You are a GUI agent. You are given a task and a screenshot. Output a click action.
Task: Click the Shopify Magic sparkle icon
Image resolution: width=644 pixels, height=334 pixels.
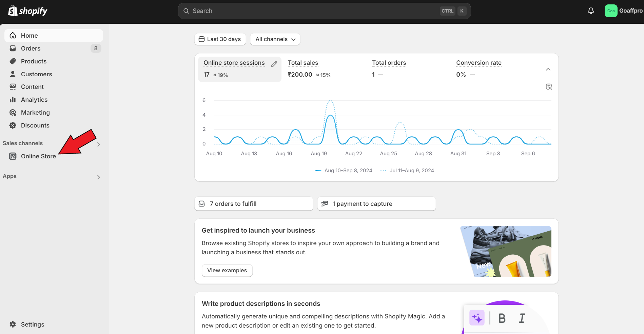(477, 318)
